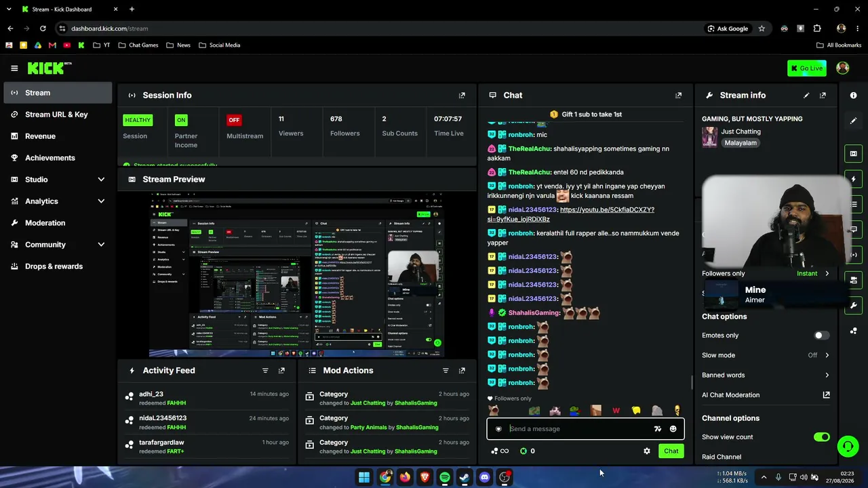Open AI Chat Moderation external link icon
This screenshot has width=868, height=488.
pos(826,395)
